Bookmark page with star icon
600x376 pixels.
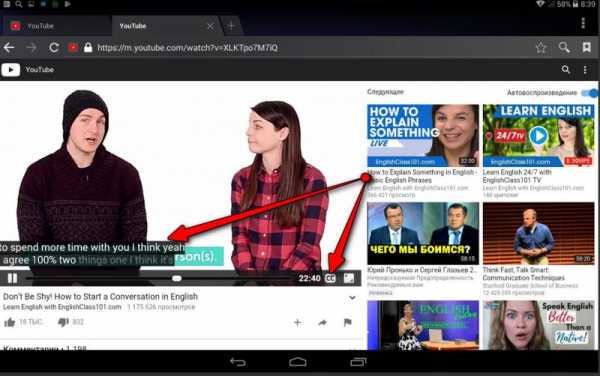click(x=541, y=47)
